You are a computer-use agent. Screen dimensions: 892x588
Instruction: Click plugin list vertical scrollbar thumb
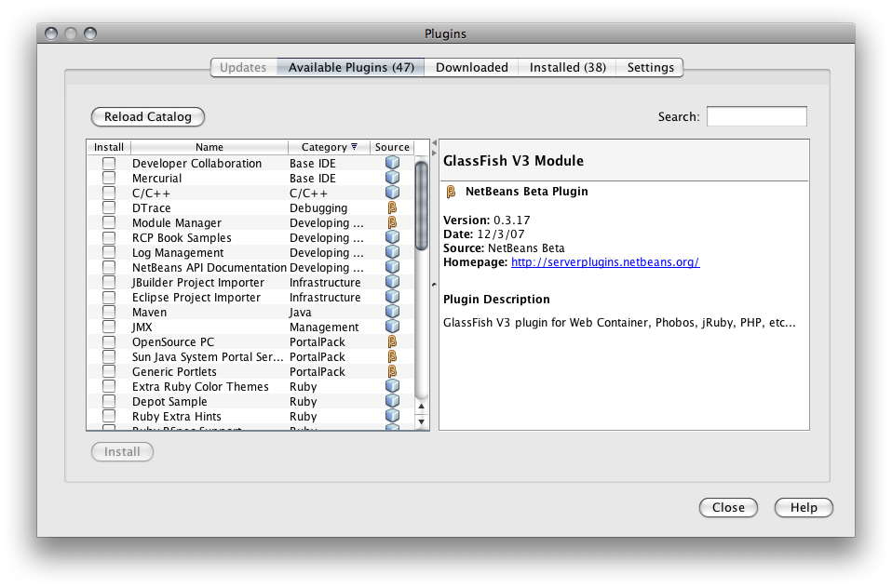[421, 206]
